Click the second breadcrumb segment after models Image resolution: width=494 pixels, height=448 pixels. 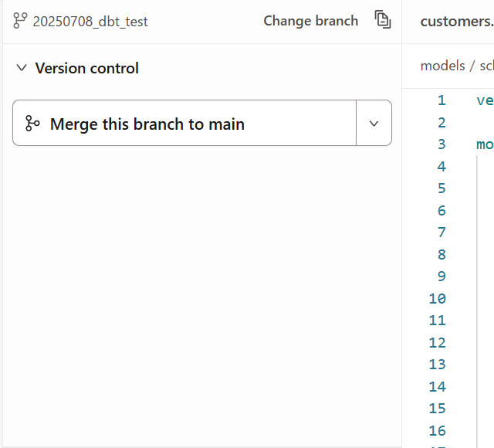pyautogui.click(x=486, y=66)
